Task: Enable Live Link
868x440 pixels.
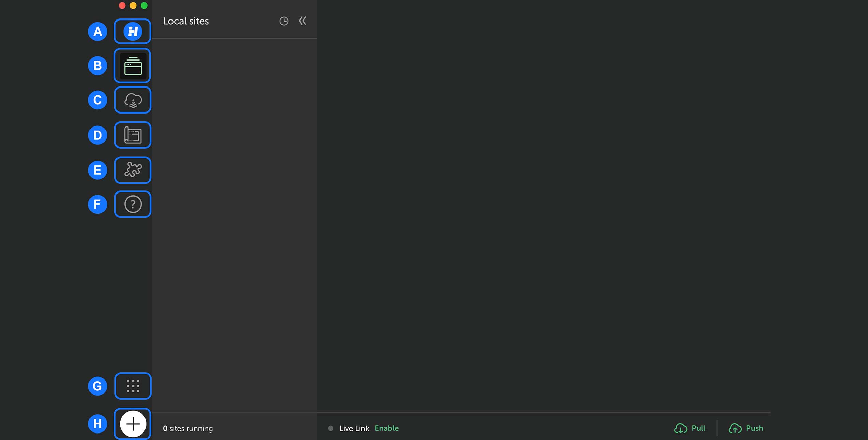Action: point(386,428)
